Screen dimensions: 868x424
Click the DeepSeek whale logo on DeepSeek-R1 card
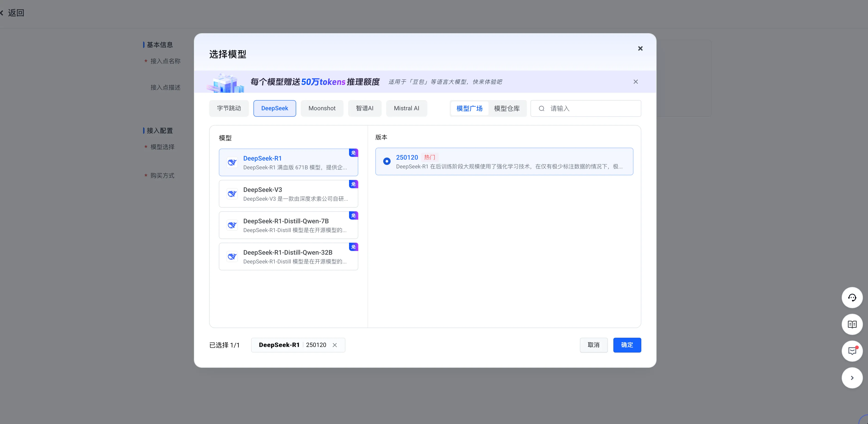(232, 162)
